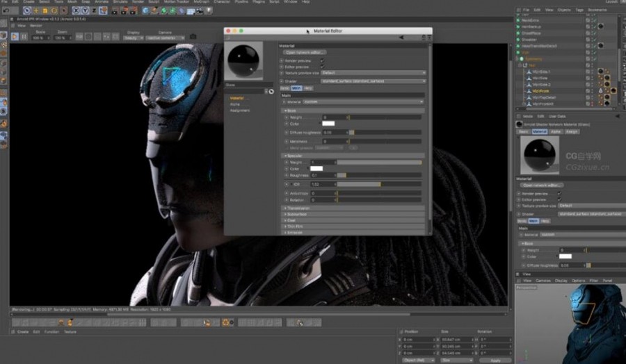Screen dimensions: 626x364
Task: Click Open network editor in Attribute Manager
Action: (x=541, y=185)
